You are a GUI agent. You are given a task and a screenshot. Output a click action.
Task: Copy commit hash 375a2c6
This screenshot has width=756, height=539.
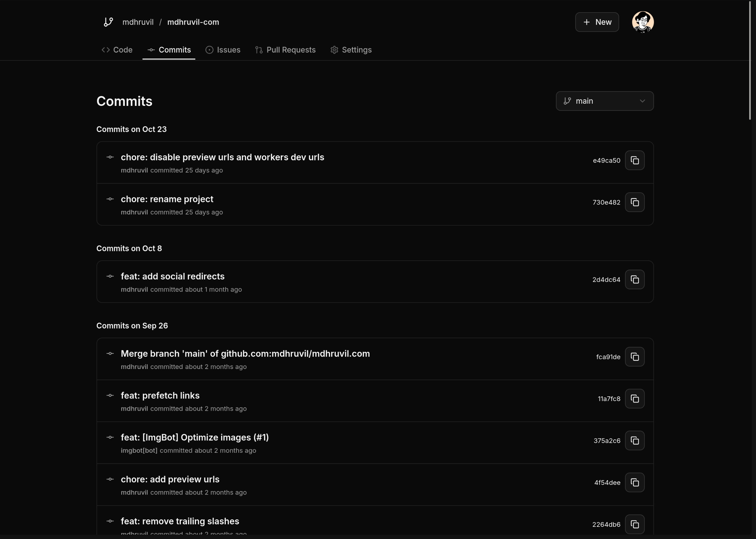click(x=635, y=440)
